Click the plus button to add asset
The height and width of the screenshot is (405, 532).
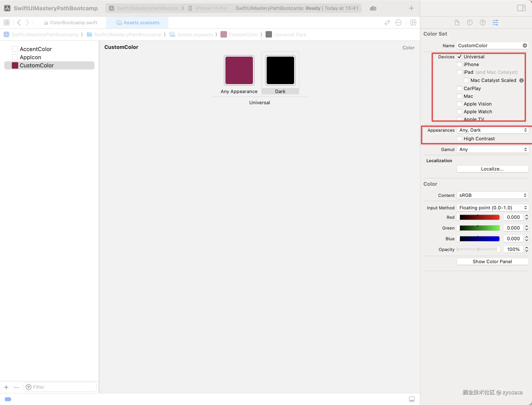[x=6, y=387]
